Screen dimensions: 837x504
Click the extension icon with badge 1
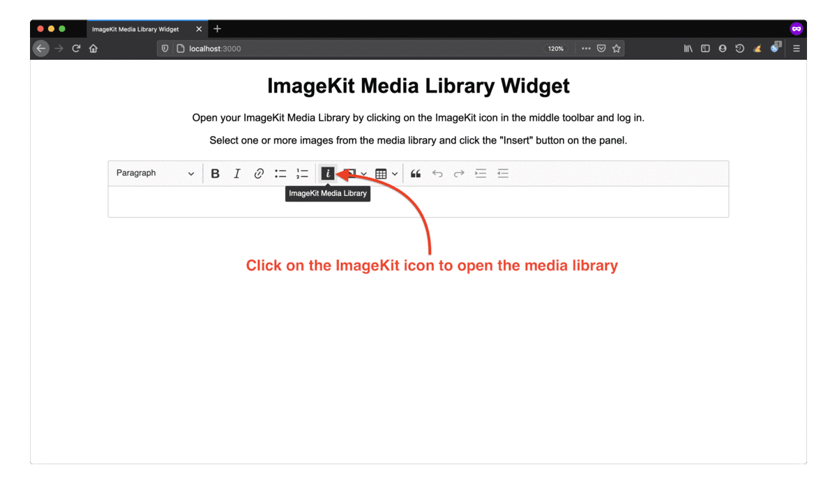[776, 48]
